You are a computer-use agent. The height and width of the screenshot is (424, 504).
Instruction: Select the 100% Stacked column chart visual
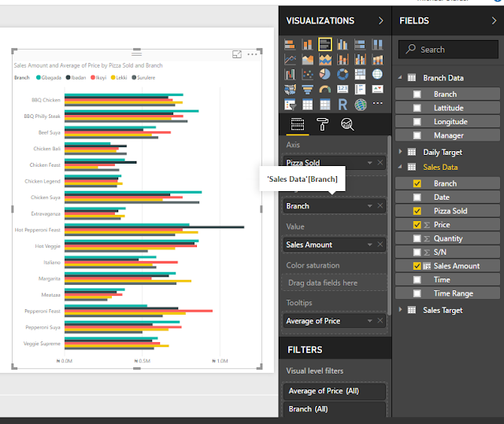click(377, 44)
